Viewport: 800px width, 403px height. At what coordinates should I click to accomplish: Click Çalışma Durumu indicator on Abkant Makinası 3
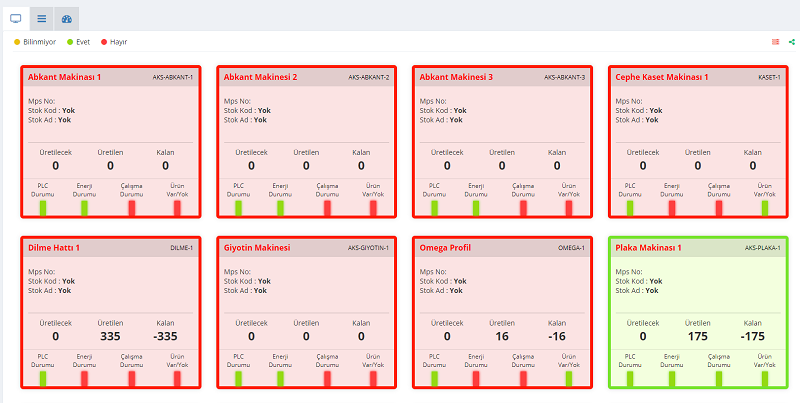coord(524,207)
